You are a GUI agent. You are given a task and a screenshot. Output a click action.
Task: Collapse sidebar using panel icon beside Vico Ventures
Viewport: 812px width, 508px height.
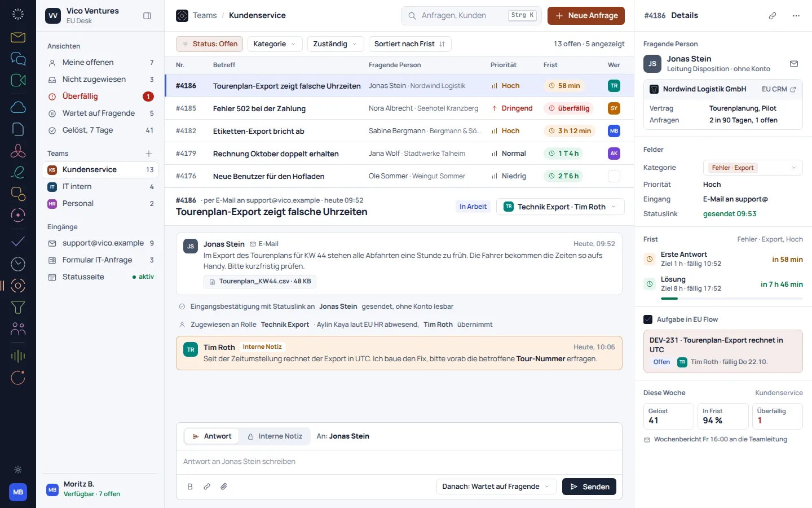pos(147,16)
